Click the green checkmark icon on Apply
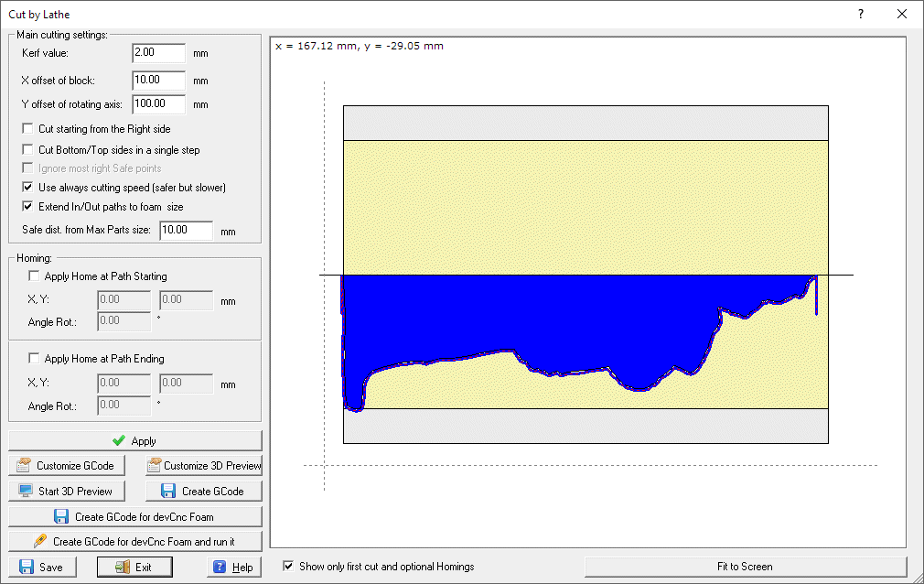The width and height of the screenshot is (924, 584). click(x=118, y=440)
